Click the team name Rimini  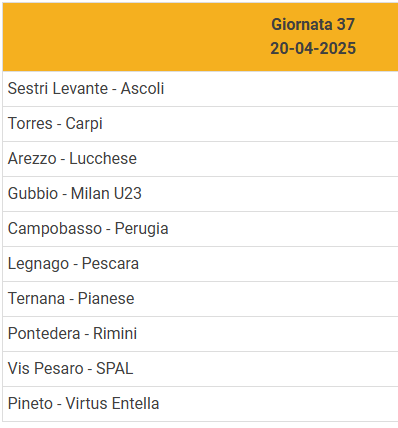tap(115, 334)
